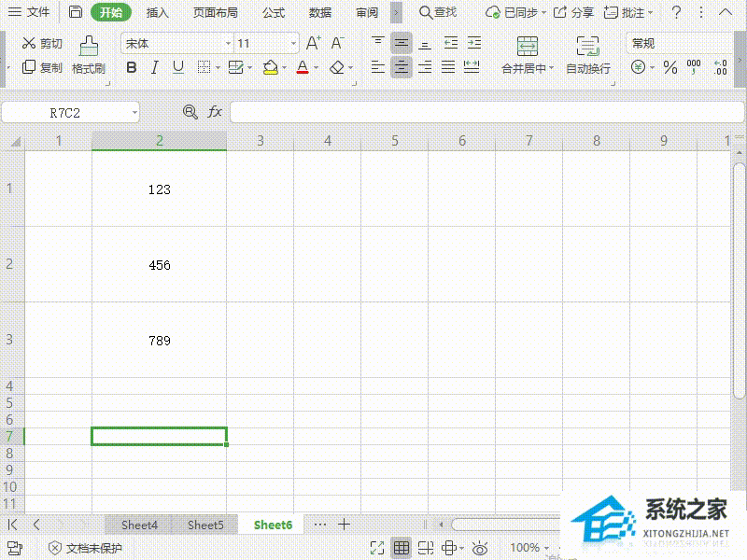This screenshot has width=747, height=560.
Task: Click the fx insert function icon
Action: pyautogui.click(x=215, y=112)
